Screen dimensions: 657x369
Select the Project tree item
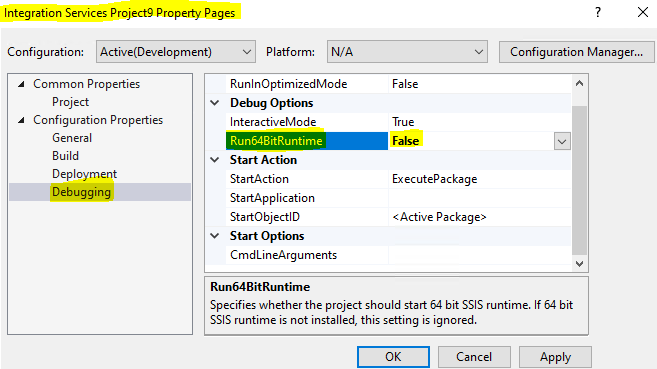coord(70,102)
